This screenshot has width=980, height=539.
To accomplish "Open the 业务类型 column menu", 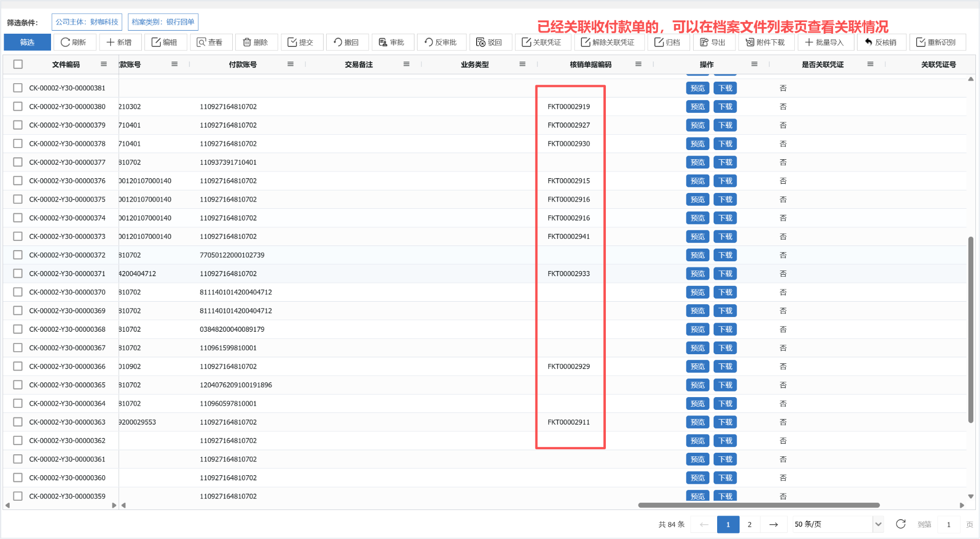I will (522, 64).
